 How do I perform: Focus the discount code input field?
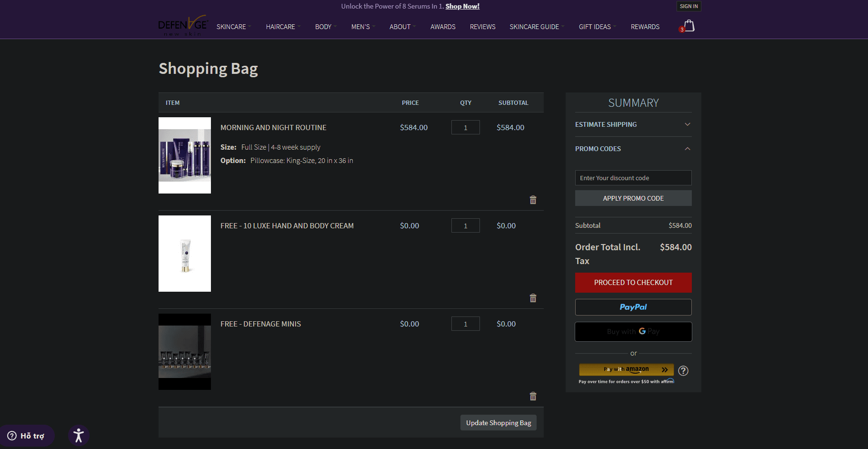coord(633,178)
